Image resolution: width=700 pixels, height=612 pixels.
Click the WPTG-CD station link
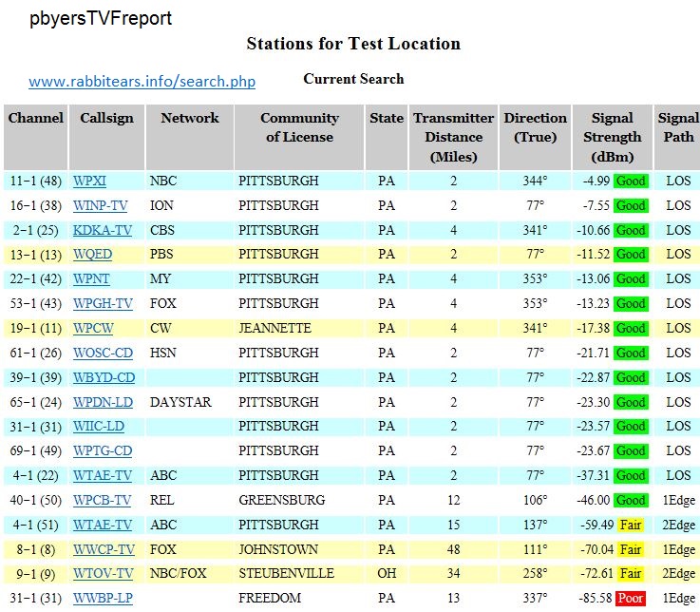coord(103,451)
